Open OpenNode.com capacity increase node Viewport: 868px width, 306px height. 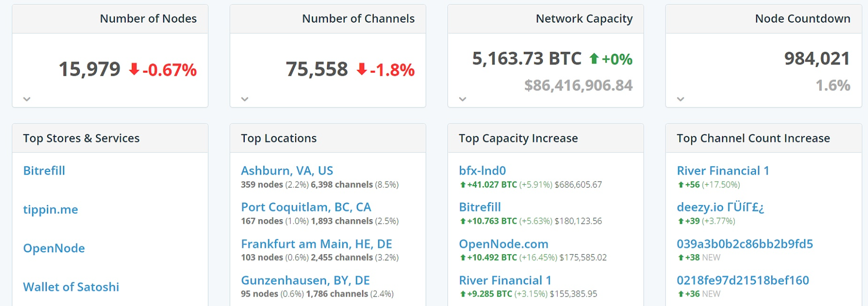point(503,244)
